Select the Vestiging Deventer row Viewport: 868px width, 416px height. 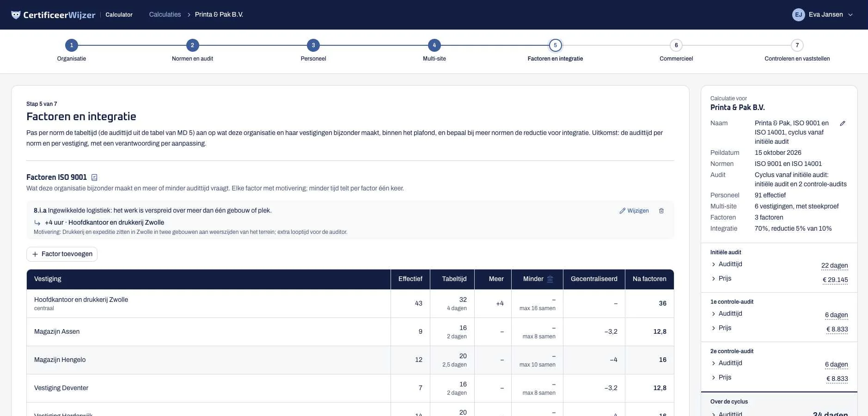pos(350,388)
